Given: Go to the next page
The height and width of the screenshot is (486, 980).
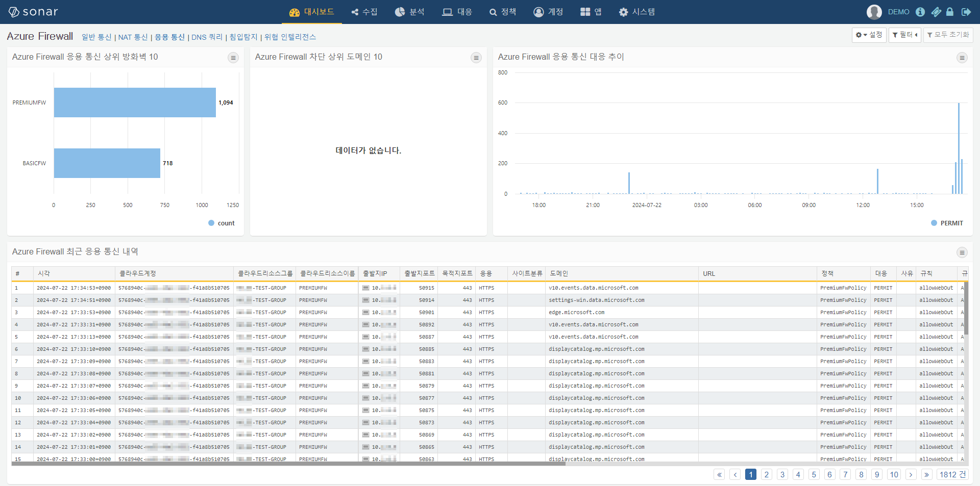Looking at the screenshot, I should click(x=911, y=474).
